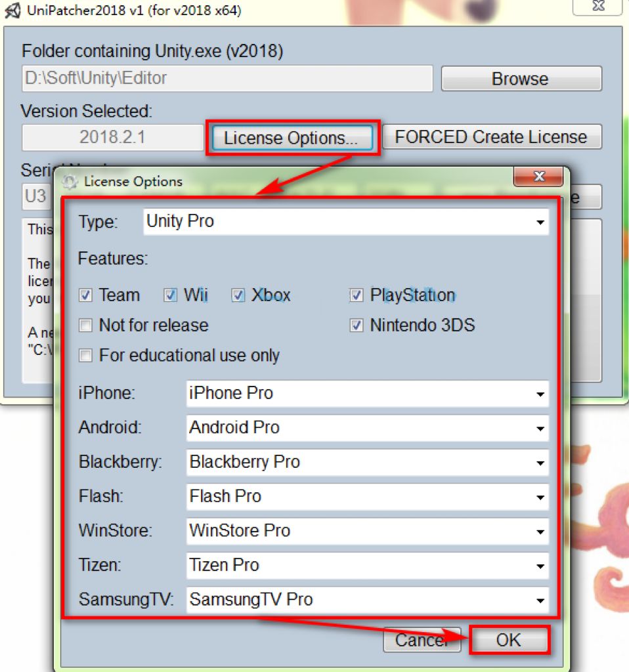Toggle the Xbox checkbox
Screen dimensions: 629x672
coord(238,295)
